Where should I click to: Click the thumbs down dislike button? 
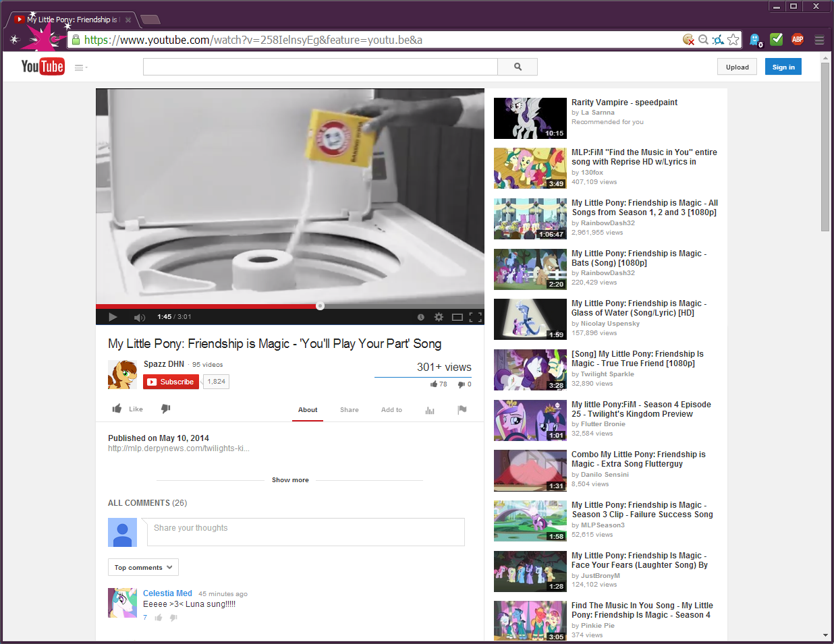[165, 409]
